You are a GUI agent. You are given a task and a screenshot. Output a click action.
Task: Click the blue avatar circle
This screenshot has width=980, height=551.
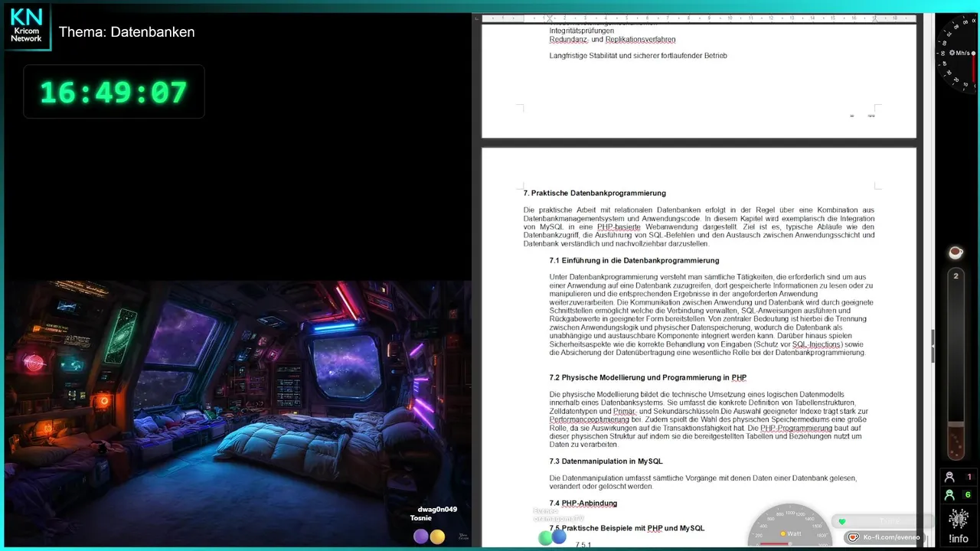(x=560, y=536)
